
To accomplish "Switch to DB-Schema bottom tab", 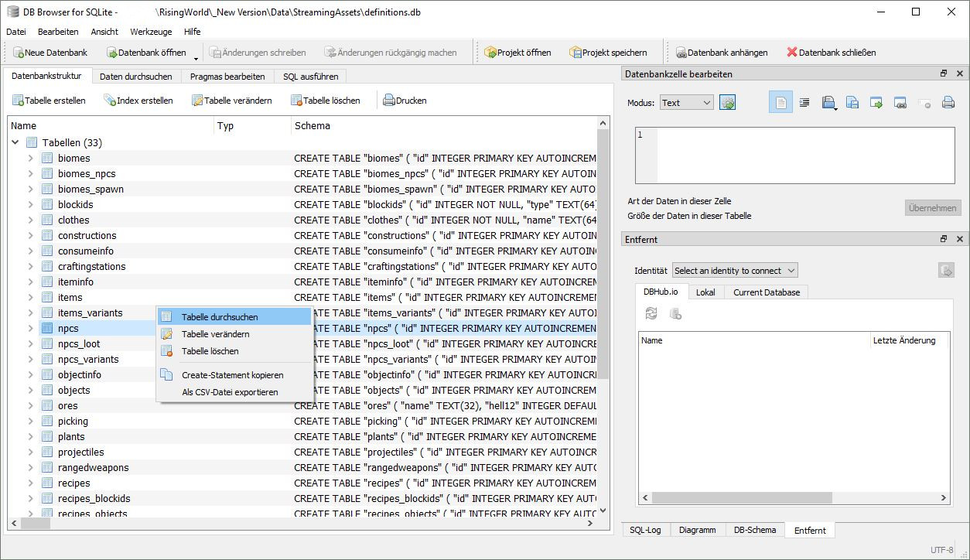I will (755, 530).
